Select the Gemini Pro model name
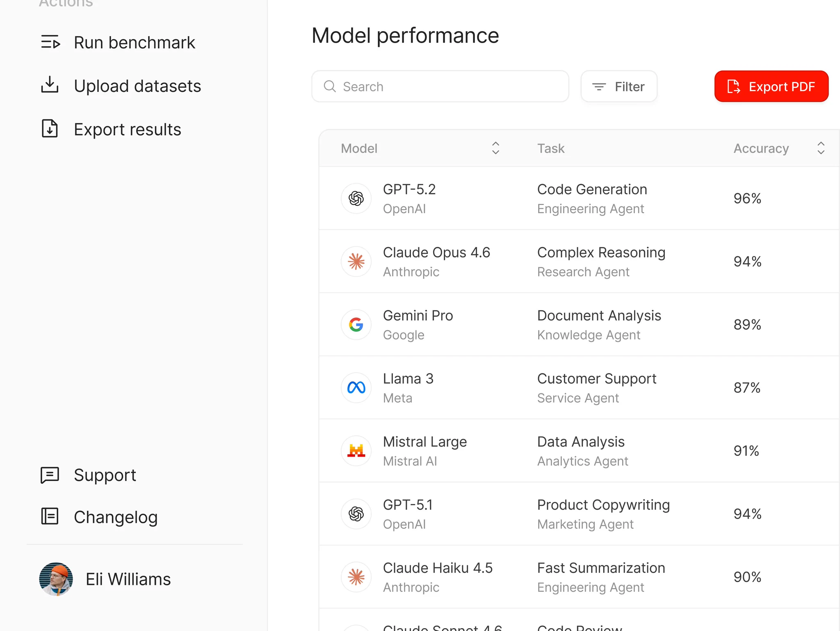Screen dimensions: 840x631 click(x=418, y=316)
